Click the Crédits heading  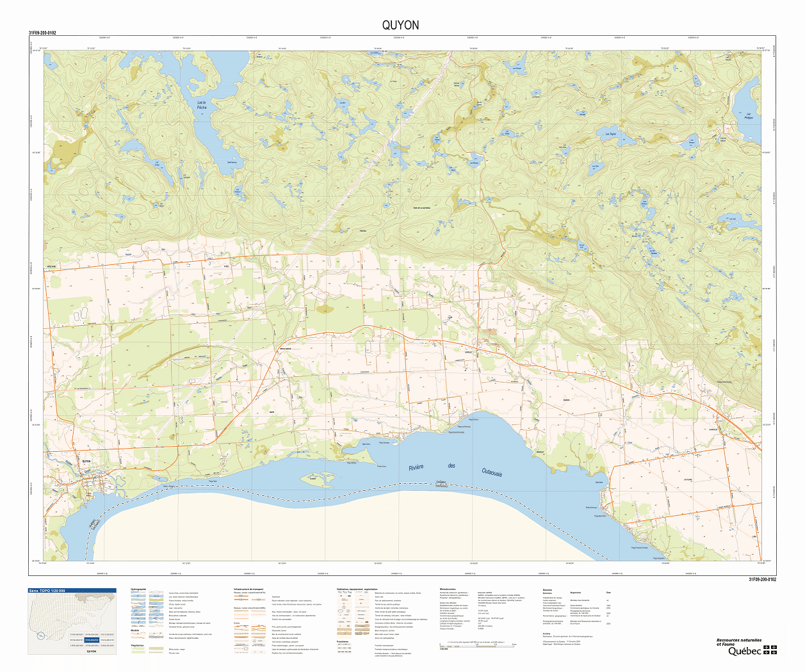[x=546, y=634]
